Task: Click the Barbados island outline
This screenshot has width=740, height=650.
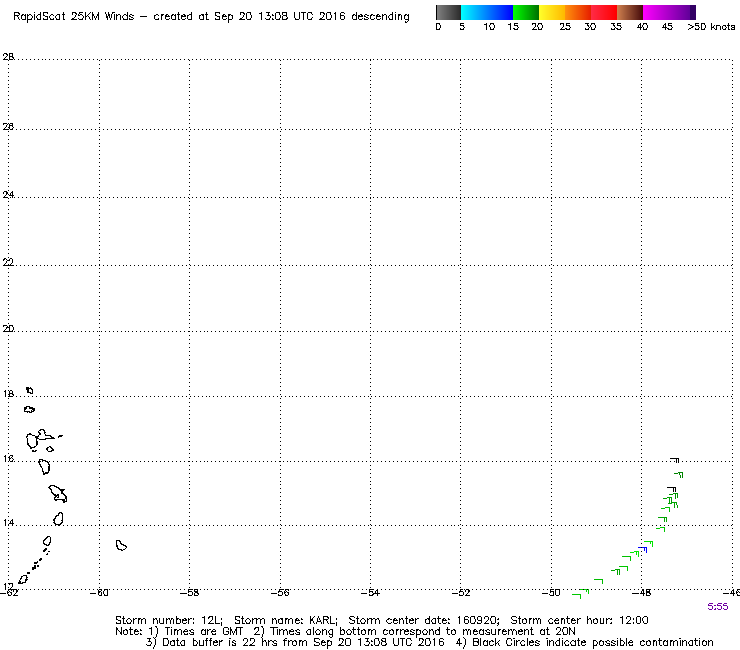Action: pyautogui.click(x=121, y=546)
